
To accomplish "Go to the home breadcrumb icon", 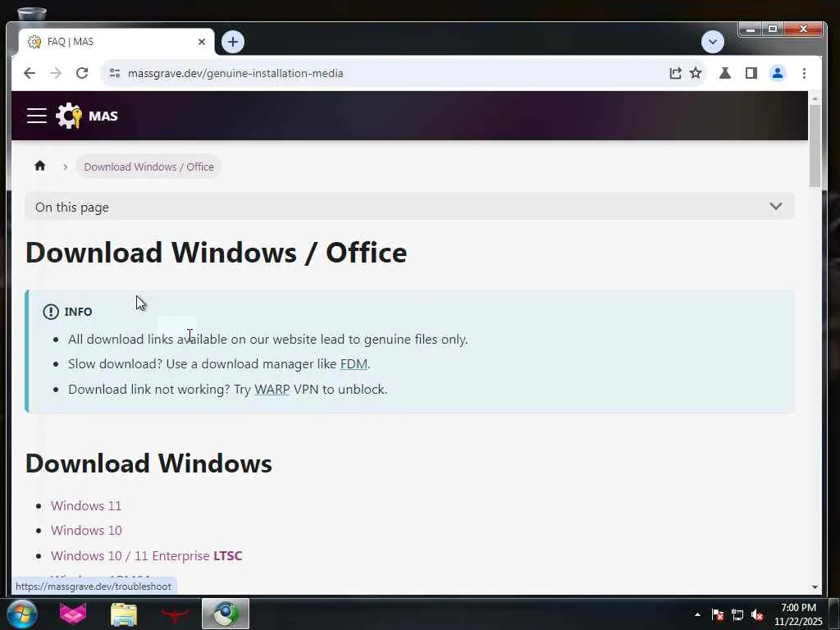I will [x=39, y=166].
